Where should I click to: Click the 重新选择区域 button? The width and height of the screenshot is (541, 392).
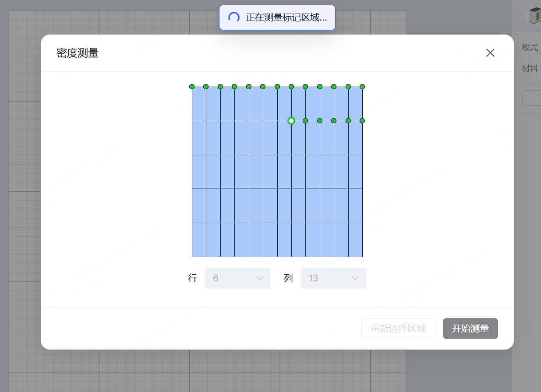398,329
